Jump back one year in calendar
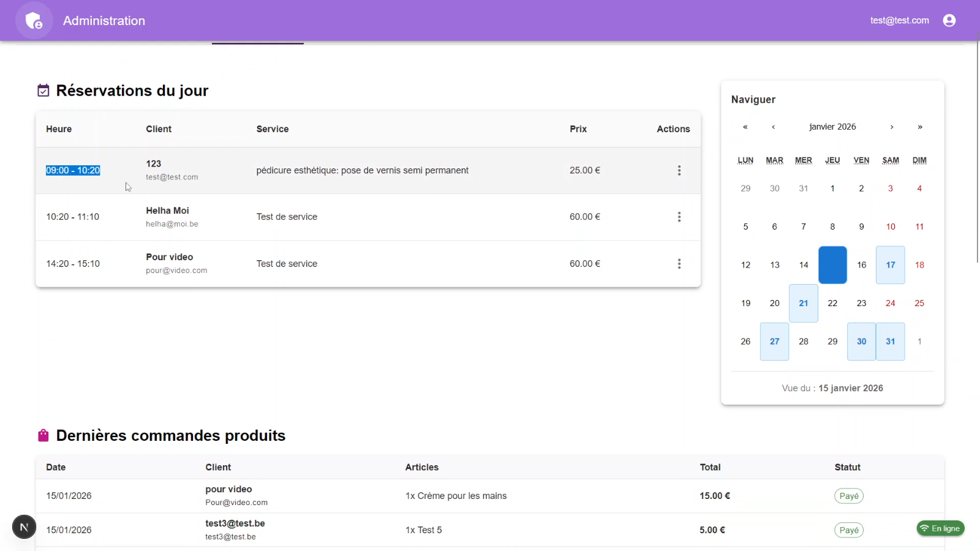This screenshot has height=551, width=980. [745, 127]
